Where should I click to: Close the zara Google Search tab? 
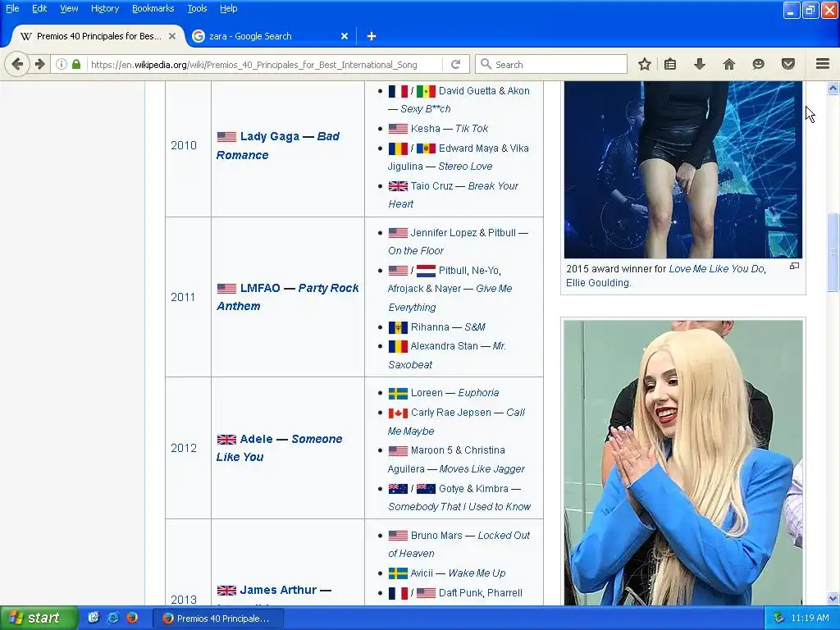[345, 36]
